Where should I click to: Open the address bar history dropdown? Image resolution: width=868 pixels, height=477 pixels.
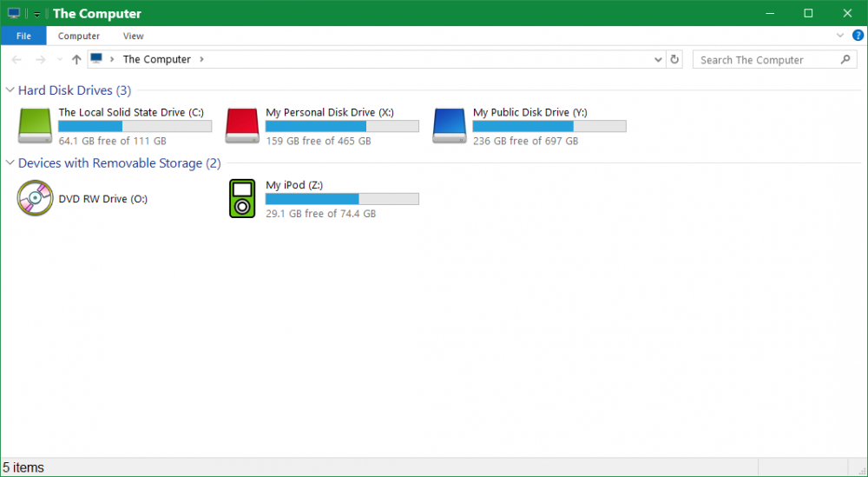pyautogui.click(x=658, y=59)
